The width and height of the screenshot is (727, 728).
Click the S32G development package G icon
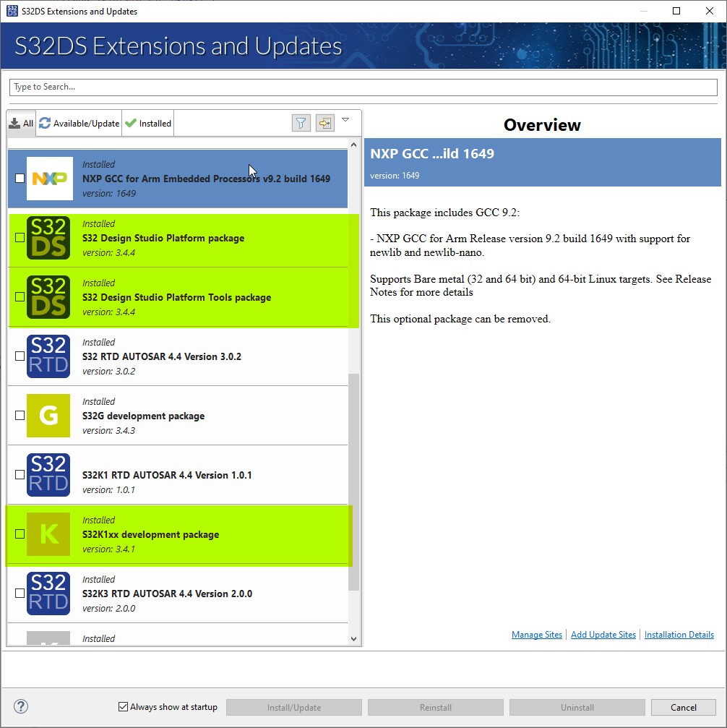48,416
